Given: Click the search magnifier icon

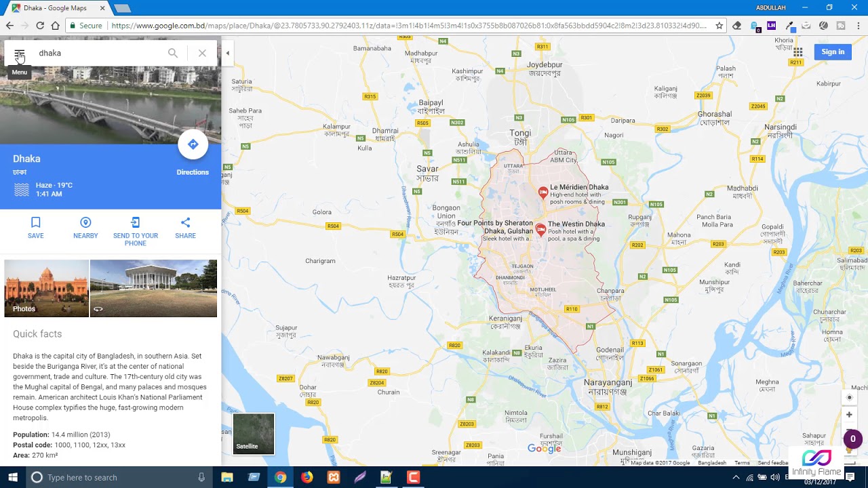Looking at the screenshot, I should (x=173, y=53).
